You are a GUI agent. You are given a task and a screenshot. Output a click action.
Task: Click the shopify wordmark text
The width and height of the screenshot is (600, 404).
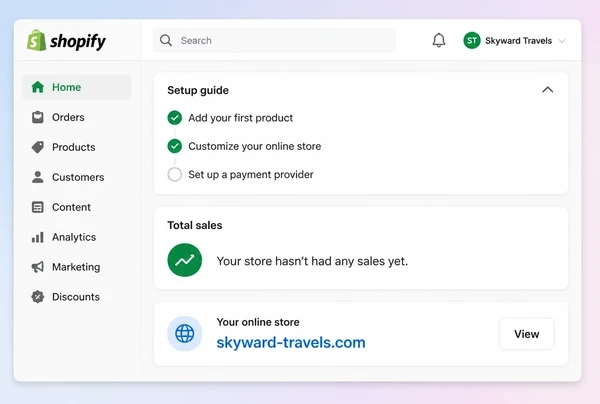[78, 41]
